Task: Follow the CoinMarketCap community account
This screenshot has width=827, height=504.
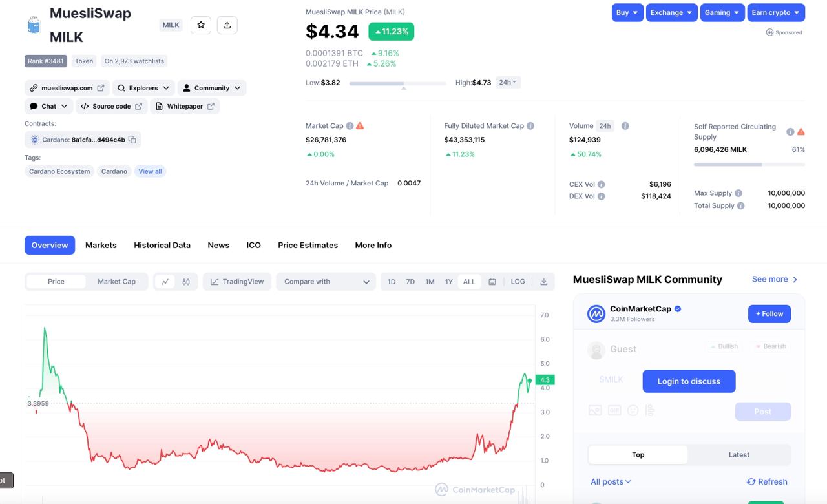Action: [x=769, y=314]
